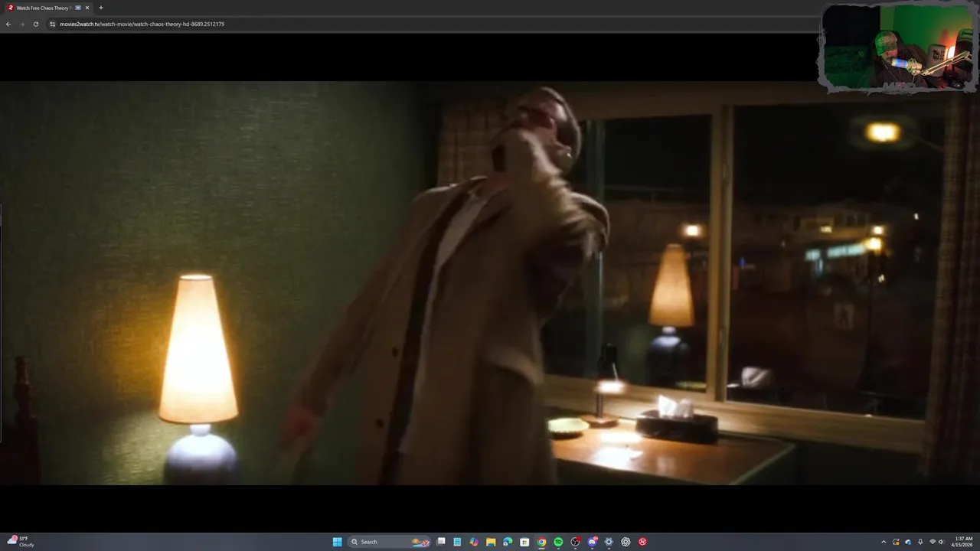Open Task View from taskbar
980x551 pixels.
441,542
